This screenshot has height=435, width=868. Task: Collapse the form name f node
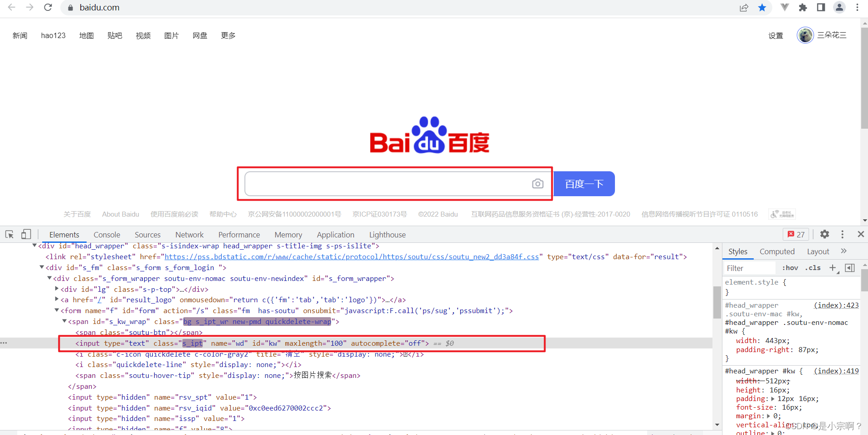(57, 310)
